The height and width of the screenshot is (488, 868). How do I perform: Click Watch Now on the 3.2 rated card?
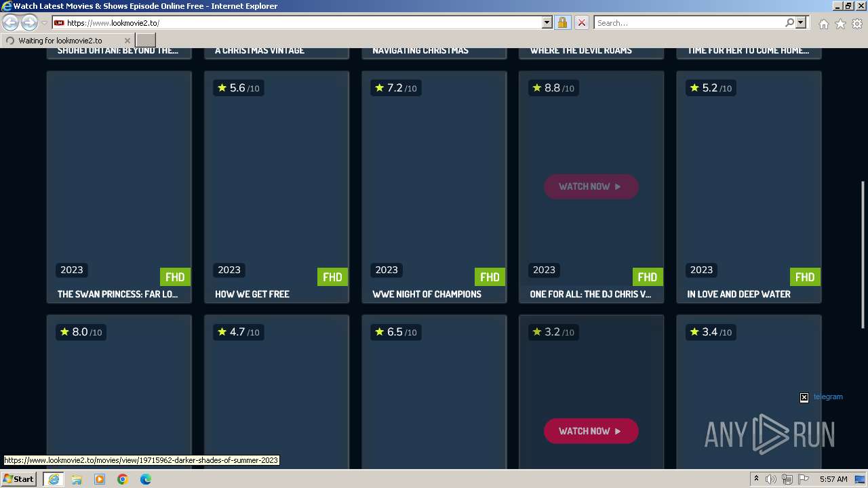(591, 431)
